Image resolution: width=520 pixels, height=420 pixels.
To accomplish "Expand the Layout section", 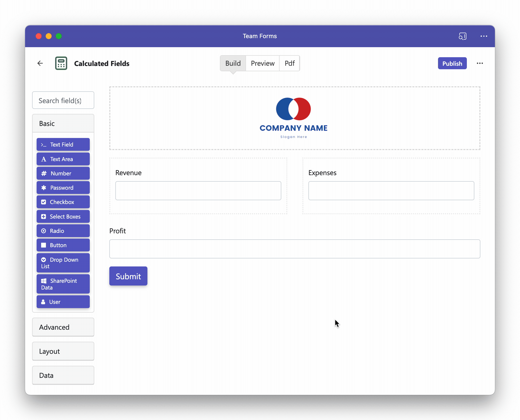I will click(63, 351).
